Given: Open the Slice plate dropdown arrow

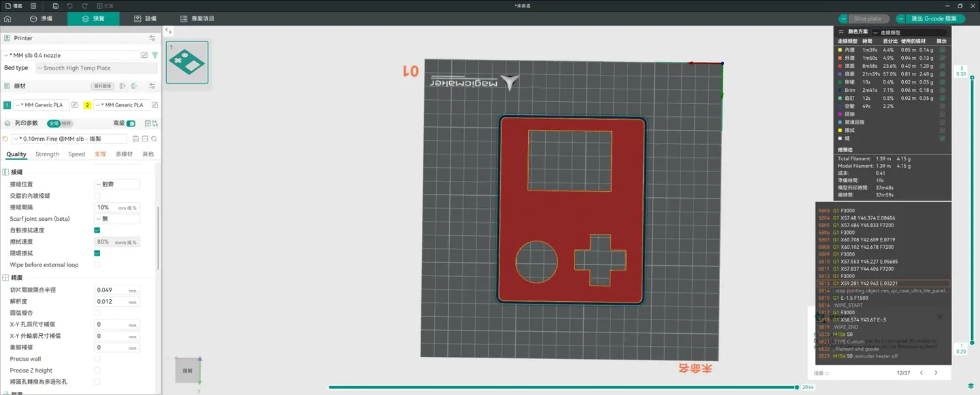Looking at the screenshot, I should [x=843, y=19].
